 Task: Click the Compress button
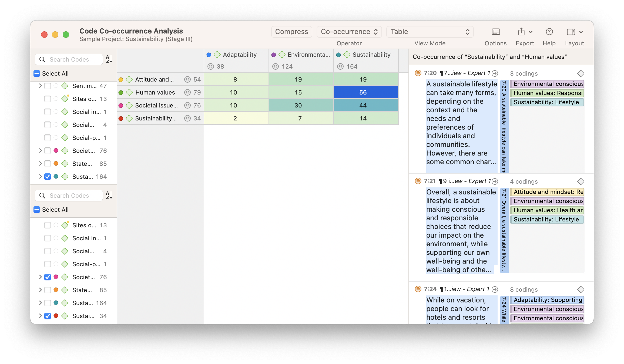(291, 32)
